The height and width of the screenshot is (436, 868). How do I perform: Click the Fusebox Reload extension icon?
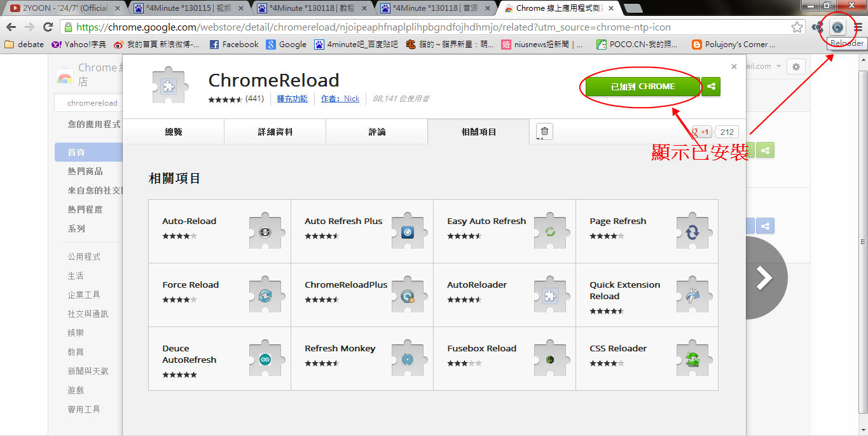pyautogui.click(x=550, y=359)
